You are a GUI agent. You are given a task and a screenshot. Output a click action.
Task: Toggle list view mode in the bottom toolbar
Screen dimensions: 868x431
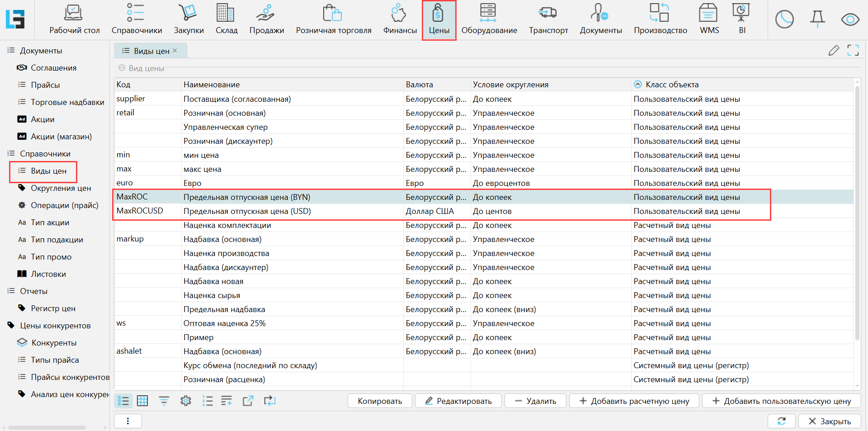(123, 401)
